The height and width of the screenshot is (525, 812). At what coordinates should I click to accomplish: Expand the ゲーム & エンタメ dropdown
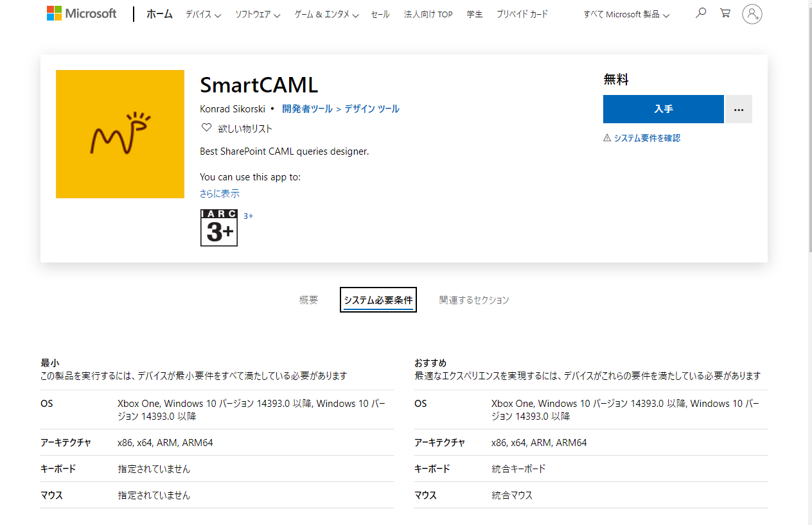point(326,14)
